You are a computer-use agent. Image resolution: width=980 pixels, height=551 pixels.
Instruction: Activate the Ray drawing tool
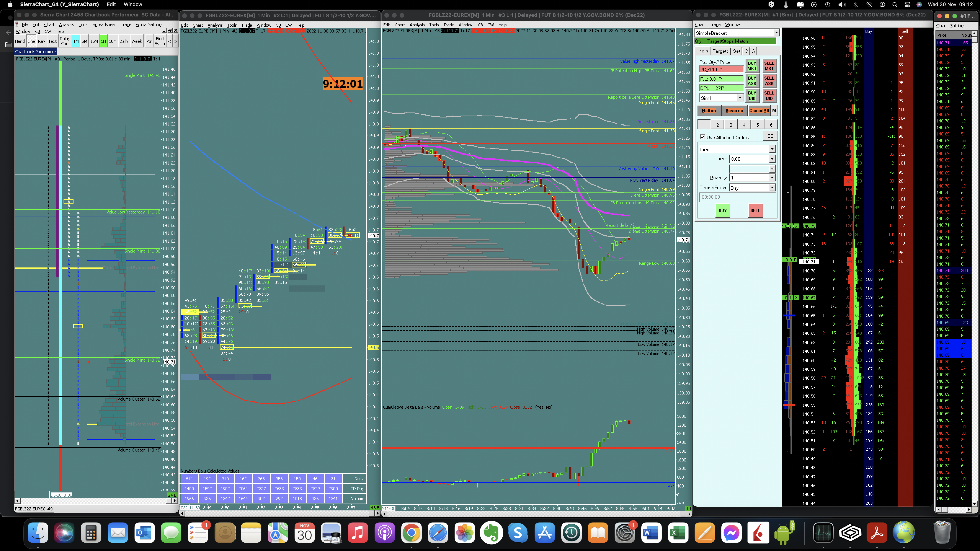point(42,41)
